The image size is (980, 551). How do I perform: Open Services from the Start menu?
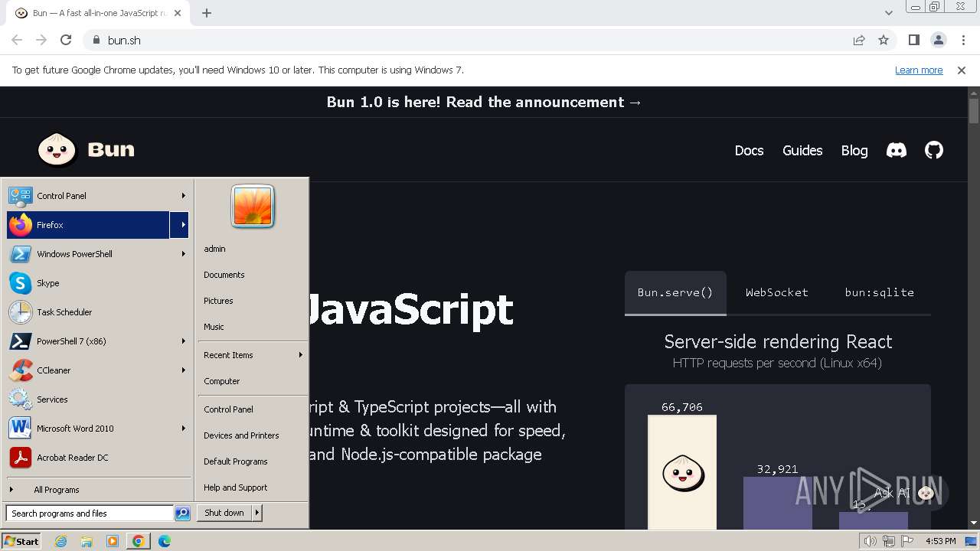coord(97,399)
